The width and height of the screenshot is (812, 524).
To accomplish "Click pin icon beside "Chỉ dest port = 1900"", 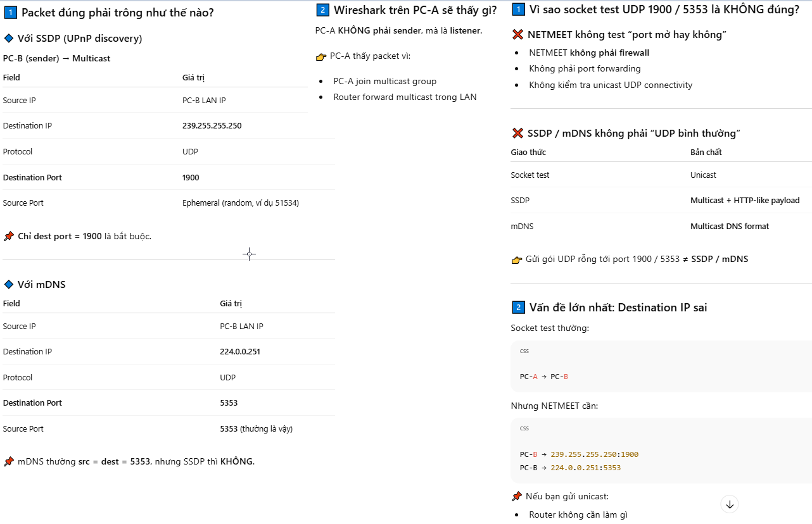I will pyautogui.click(x=9, y=237).
